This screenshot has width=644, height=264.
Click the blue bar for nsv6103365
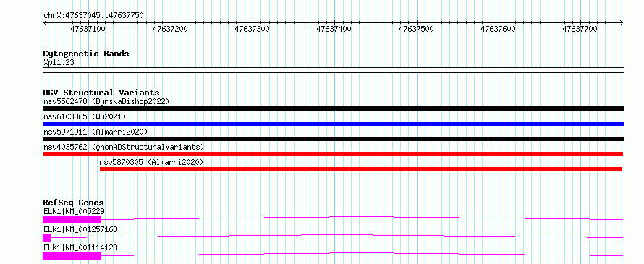click(333, 124)
